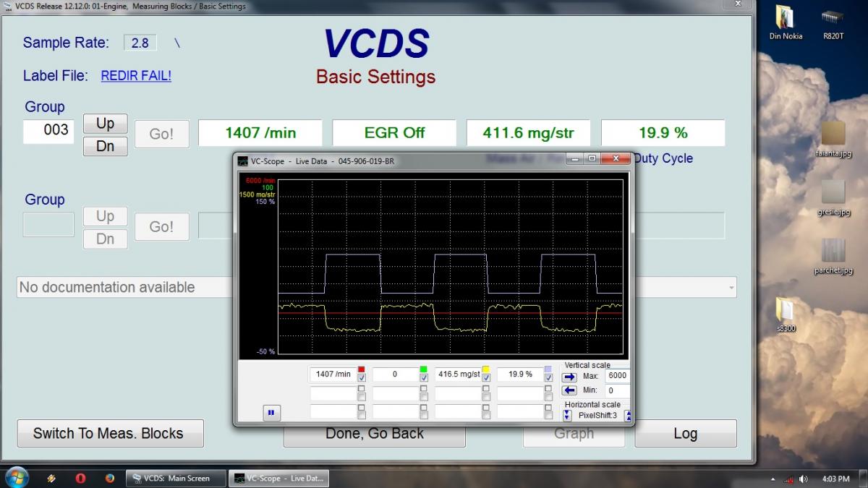Image resolution: width=868 pixels, height=488 pixels.
Task: Open the s8300 folder on desktop
Action: coord(785,312)
